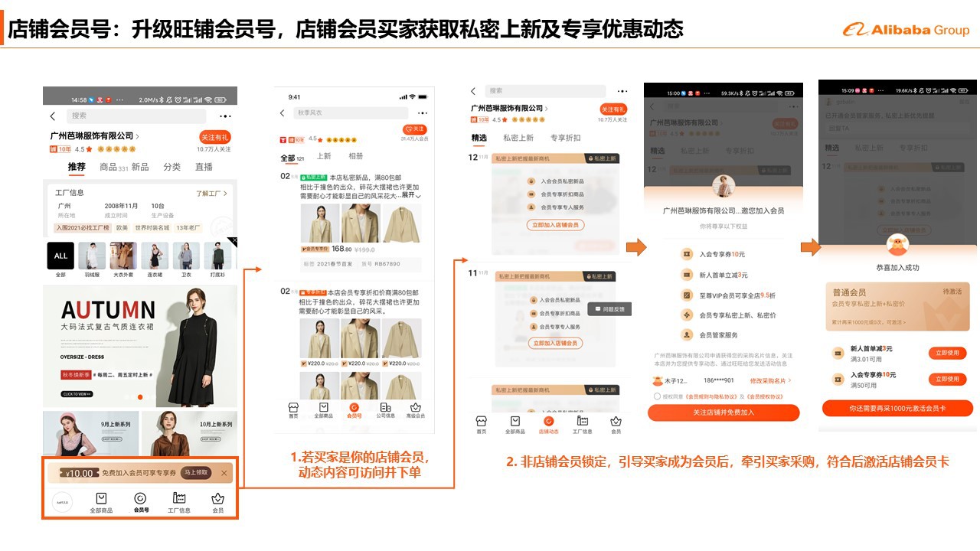Select 直播 tab in first phone
This screenshot has height=551, width=980.
pos(204,167)
